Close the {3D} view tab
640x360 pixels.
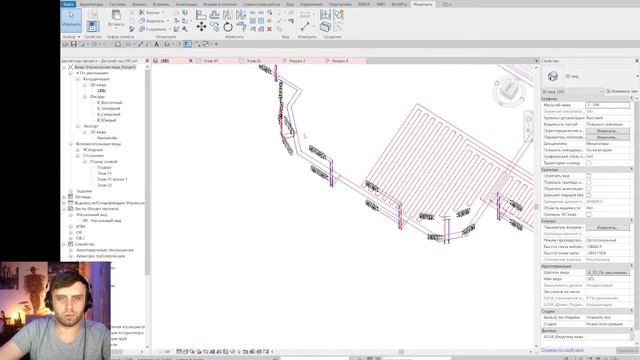190,61
